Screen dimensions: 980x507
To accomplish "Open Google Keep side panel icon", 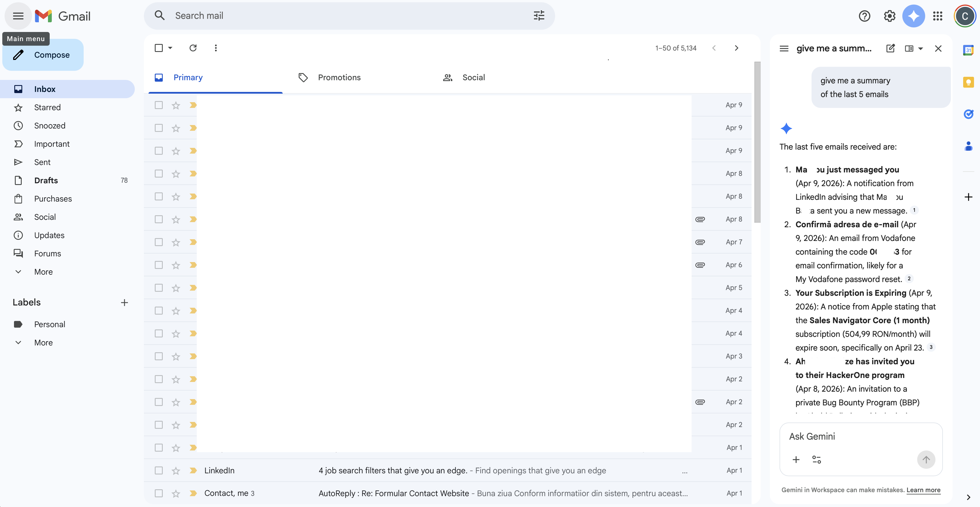I will 968,82.
